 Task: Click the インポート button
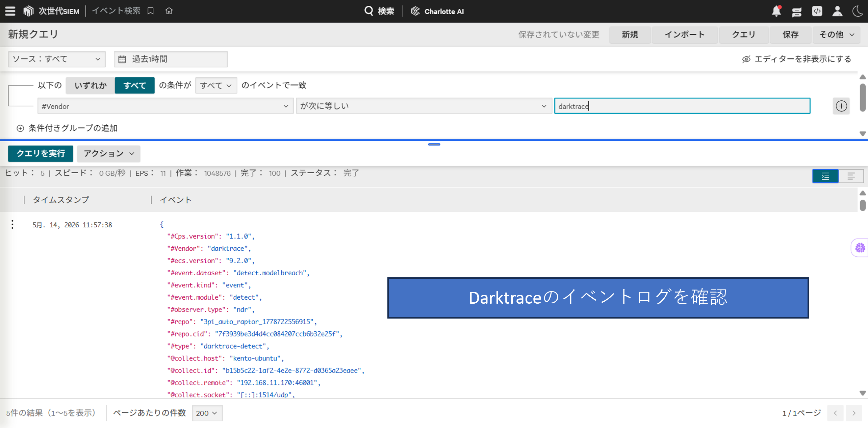(684, 34)
